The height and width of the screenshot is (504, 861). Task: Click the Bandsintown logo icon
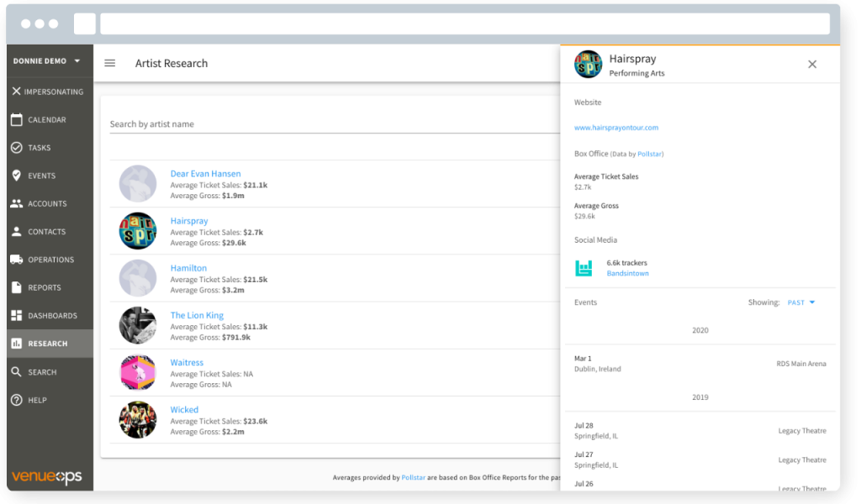[x=584, y=268]
